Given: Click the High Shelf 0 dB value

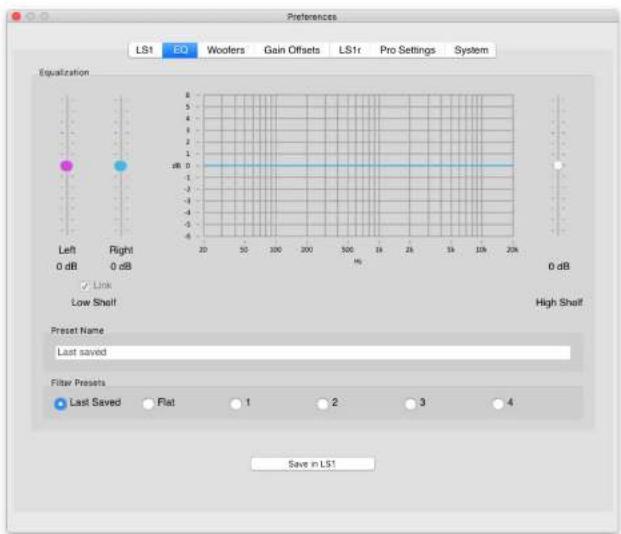Looking at the screenshot, I should tap(559, 266).
